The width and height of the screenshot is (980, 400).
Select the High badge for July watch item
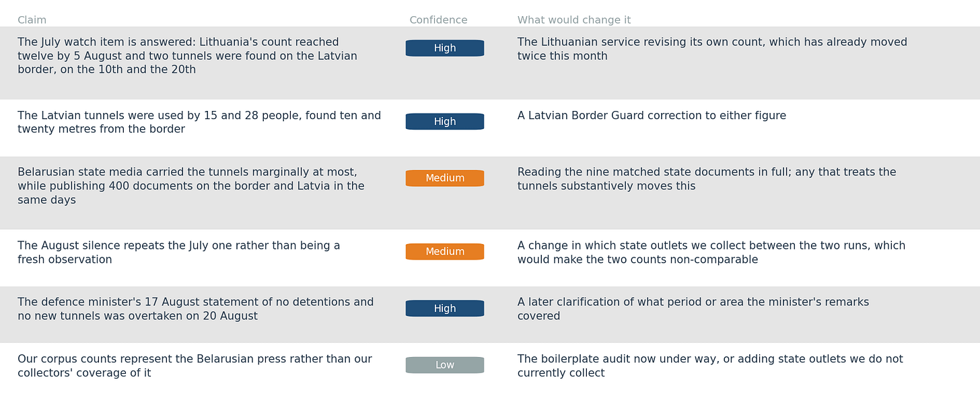[x=445, y=48]
